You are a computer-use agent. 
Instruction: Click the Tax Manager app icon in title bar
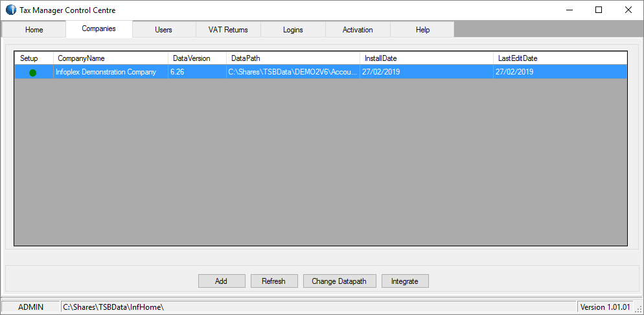pyautogui.click(x=11, y=10)
